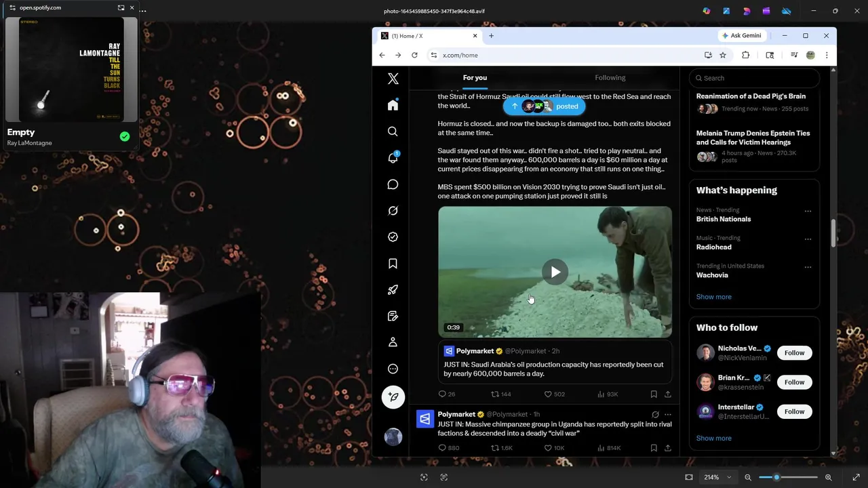Bookmark this page with star icon
Screen dimensions: 868x488
coord(723,55)
